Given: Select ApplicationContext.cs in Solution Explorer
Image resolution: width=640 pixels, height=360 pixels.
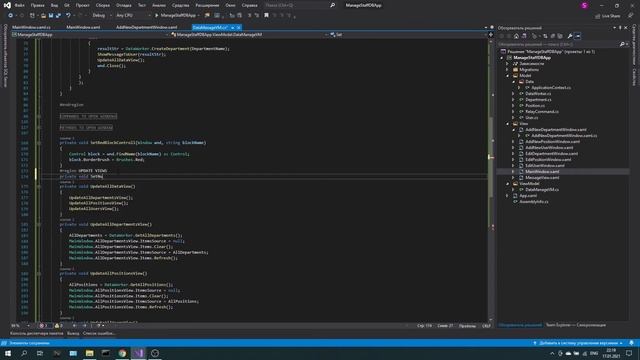Looking at the screenshot, I should 551,88.
